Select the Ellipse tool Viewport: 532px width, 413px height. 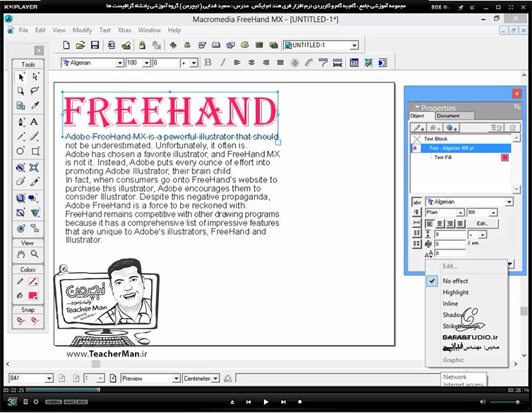point(21,151)
